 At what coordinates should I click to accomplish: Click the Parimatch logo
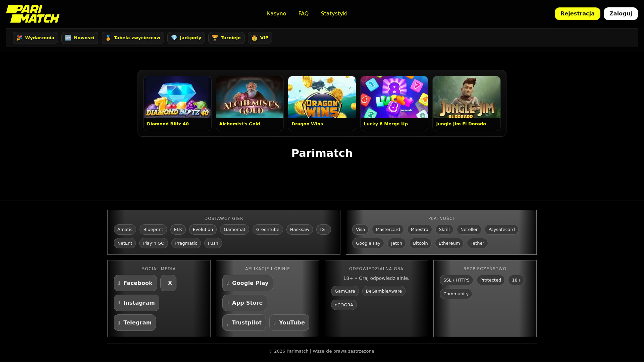(33, 14)
